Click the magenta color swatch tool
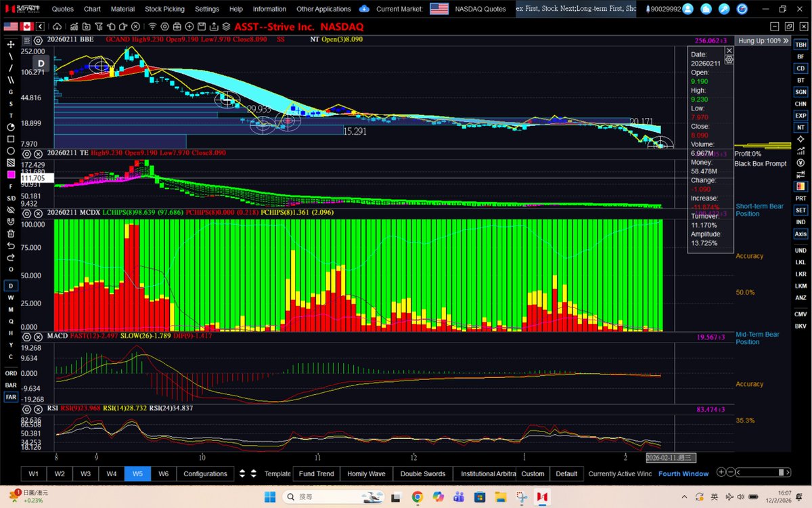Viewport: 812px width, 508px height. (x=11, y=175)
